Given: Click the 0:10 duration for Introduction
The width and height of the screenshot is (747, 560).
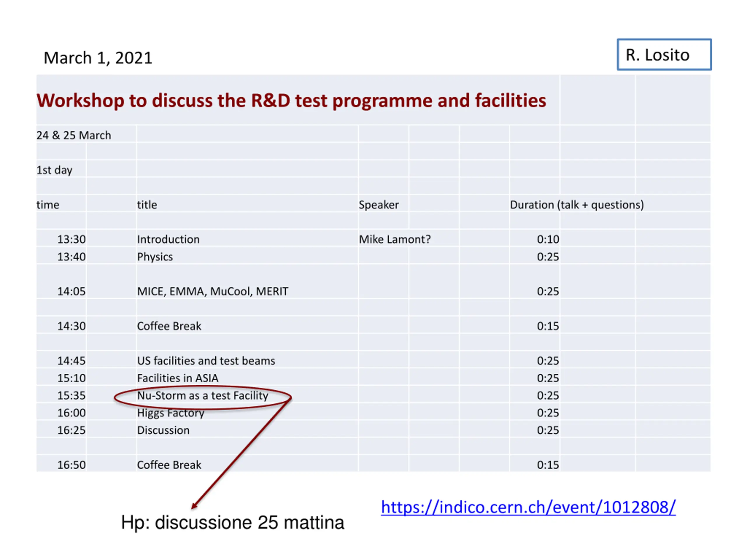Looking at the screenshot, I should (x=548, y=239).
